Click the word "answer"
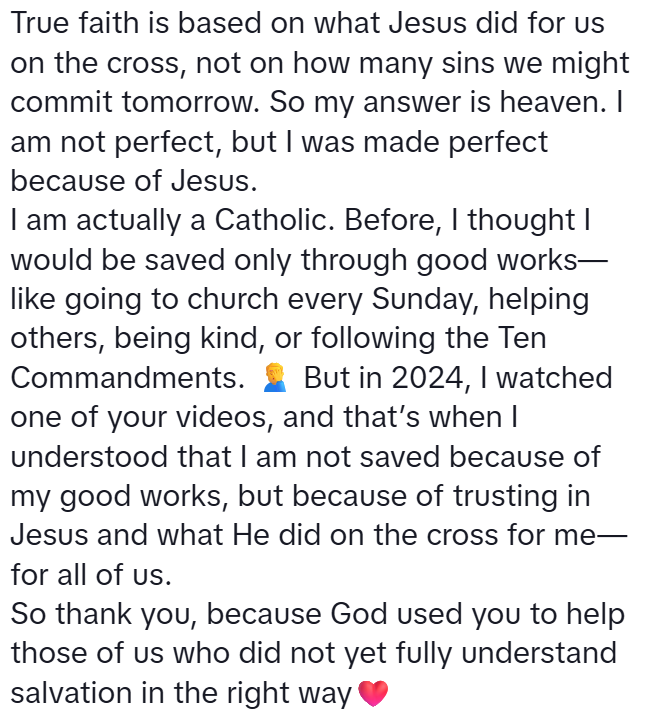The height and width of the screenshot is (712, 655). (368, 102)
